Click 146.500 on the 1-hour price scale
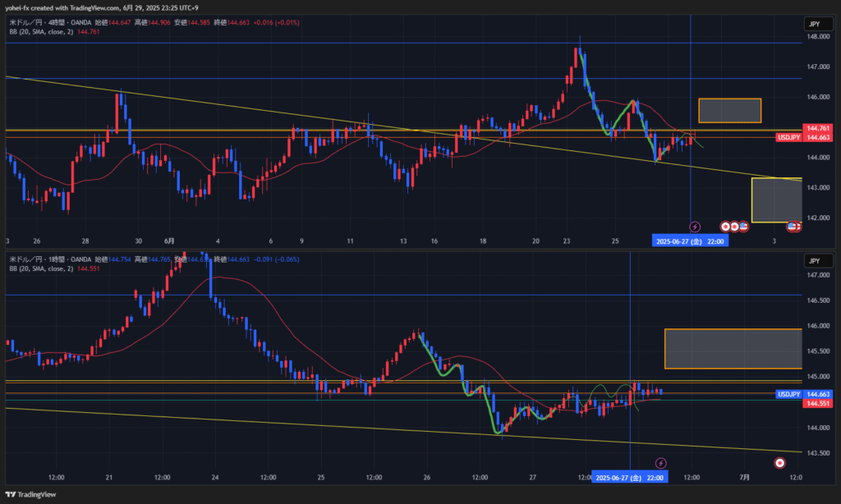Image resolution: width=841 pixels, height=504 pixels. point(818,300)
